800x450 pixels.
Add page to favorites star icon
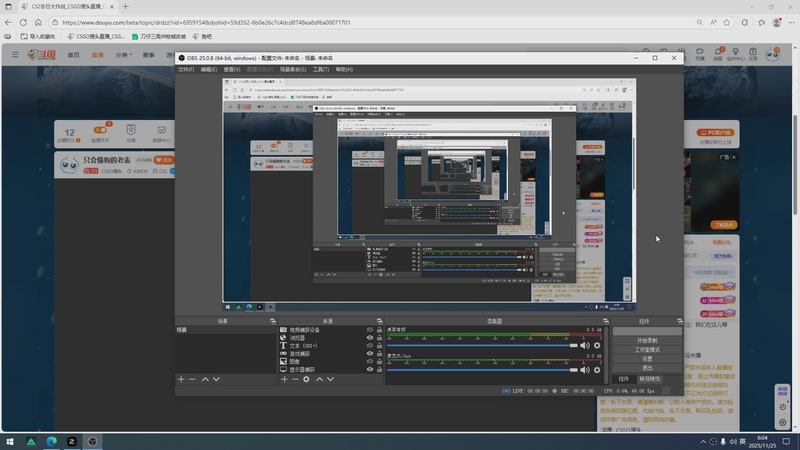pos(727,22)
